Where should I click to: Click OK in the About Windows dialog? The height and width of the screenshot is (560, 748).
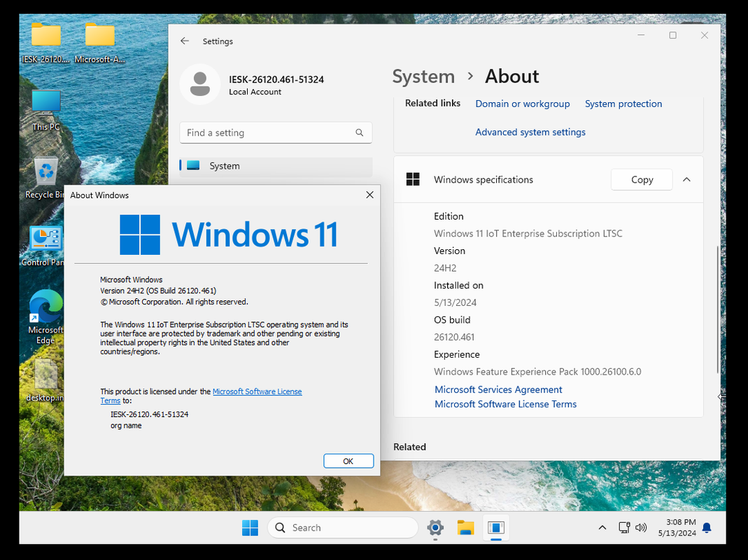point(348,461)
